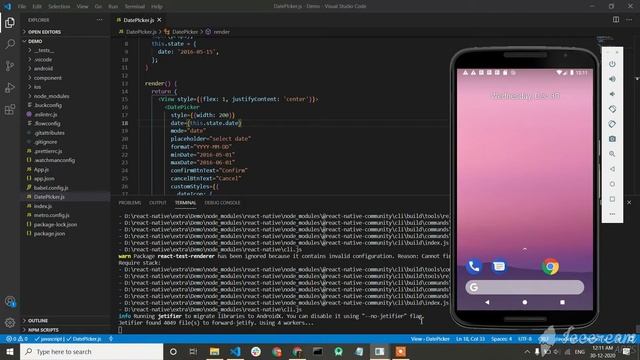
Task: Tap the Google search bar on emulator
Action: pos(524,287)
